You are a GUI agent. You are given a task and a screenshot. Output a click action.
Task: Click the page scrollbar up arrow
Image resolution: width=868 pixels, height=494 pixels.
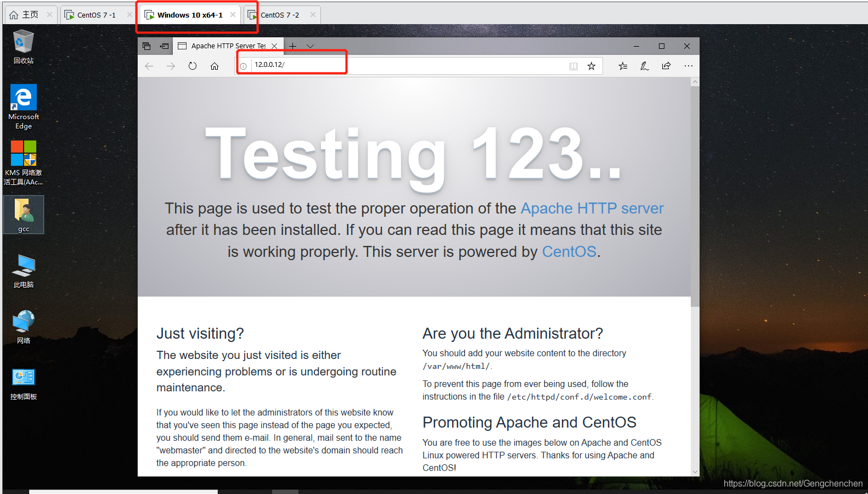pyautogui.click(x=695, y=82)
